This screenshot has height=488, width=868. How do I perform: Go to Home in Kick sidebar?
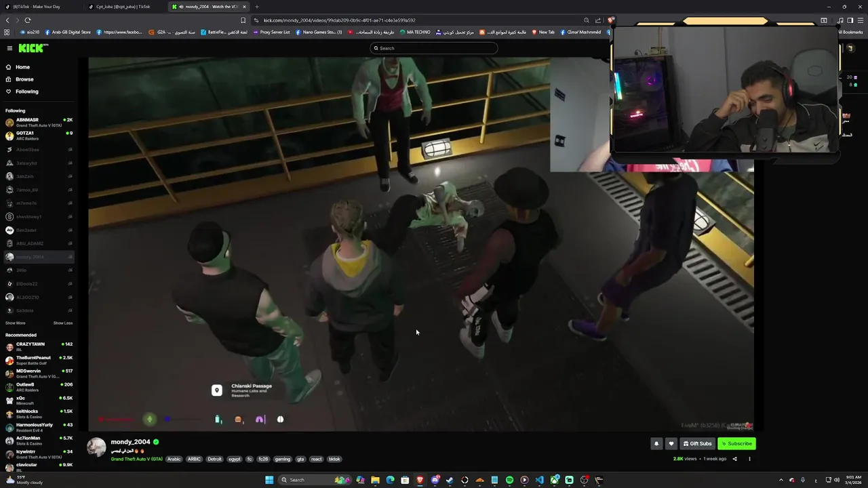point(37,67)
